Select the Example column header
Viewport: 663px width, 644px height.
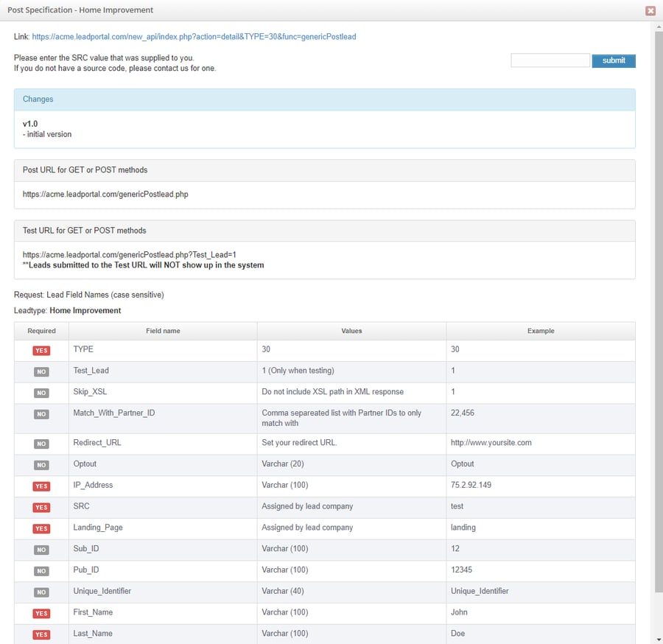540,330
